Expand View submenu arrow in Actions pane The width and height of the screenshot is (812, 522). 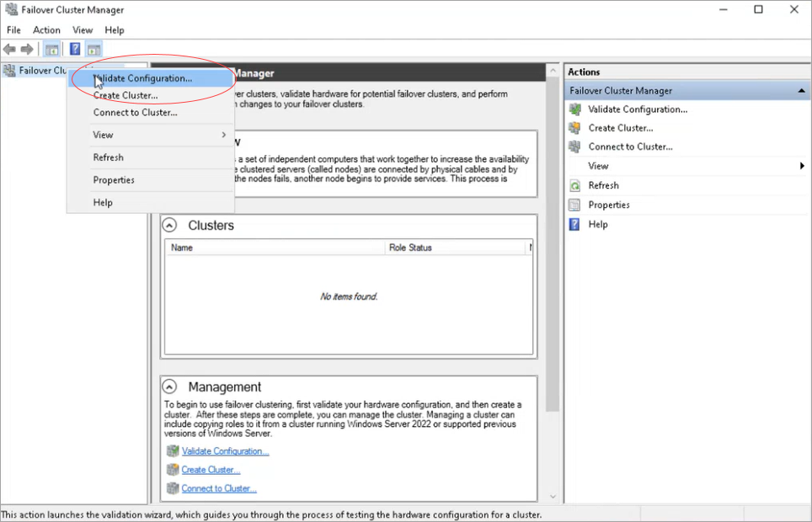pyautogui.click(x=802, y=166)
